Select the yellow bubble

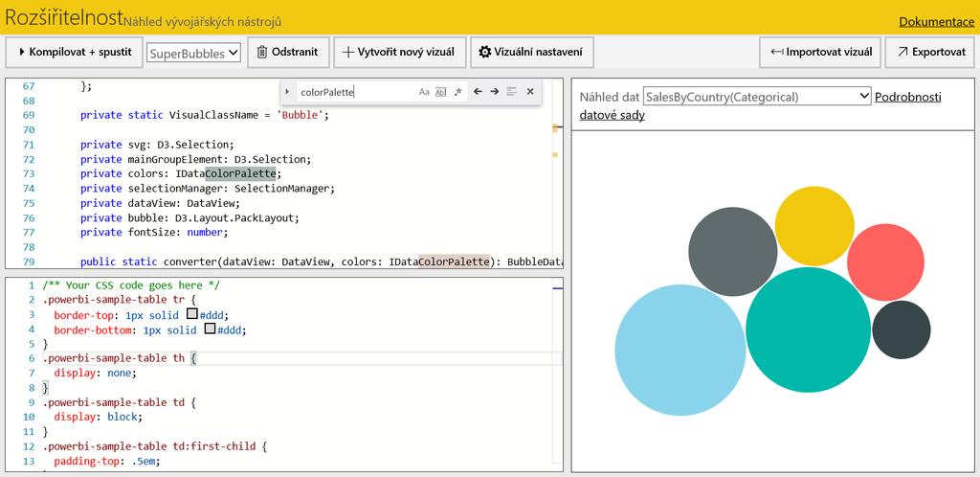814,226
